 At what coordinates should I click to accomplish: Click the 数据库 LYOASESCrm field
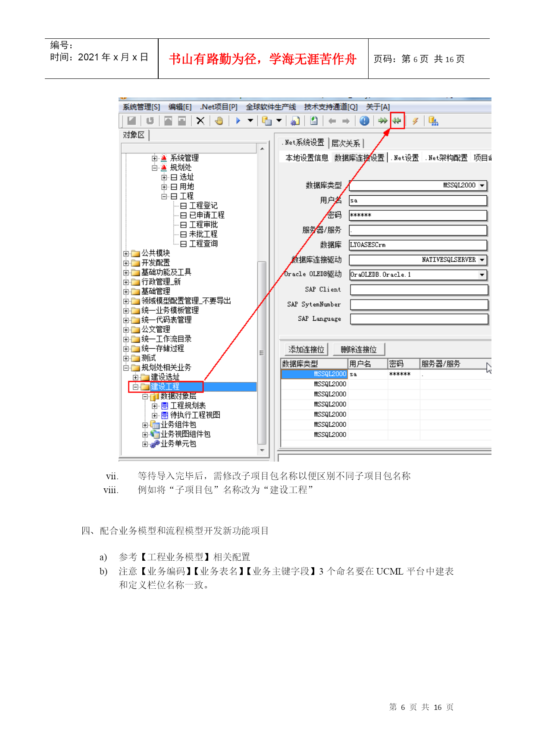(x=418, y=245)
